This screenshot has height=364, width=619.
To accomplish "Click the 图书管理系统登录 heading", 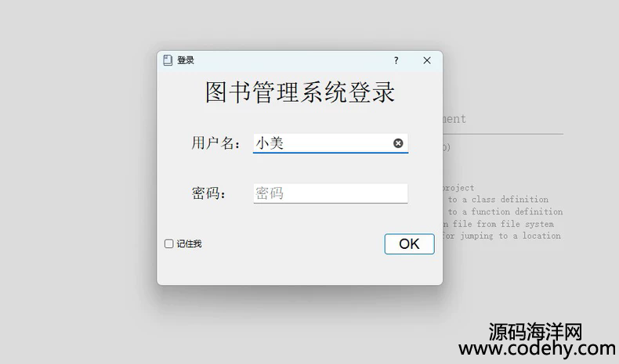I will (x=299, y=92).
